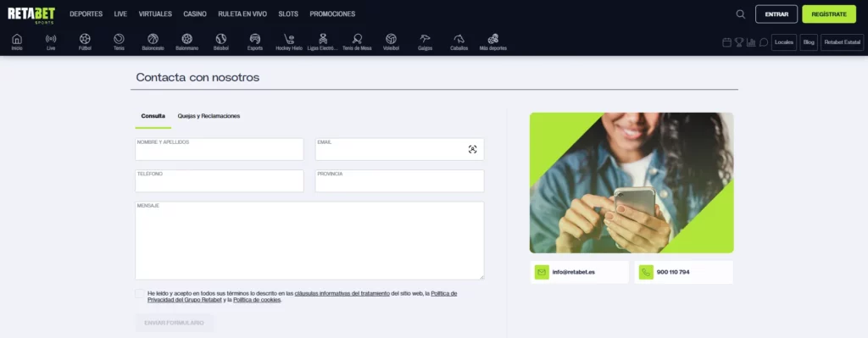Click the phone icon beside 900 110 794
This screenshot has width=868, height=338.
[646, 272]
